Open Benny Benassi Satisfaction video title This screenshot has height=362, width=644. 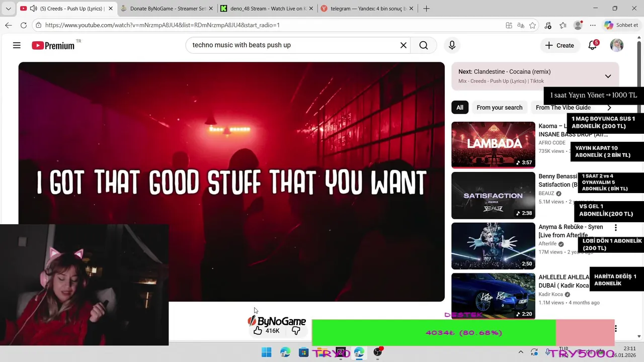click(x=558, y=180)
